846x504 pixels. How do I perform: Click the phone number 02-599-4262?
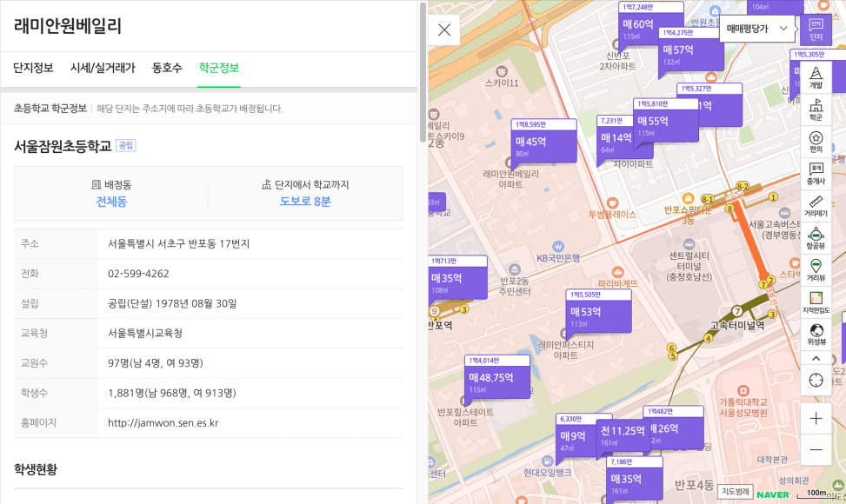(x=138, y=274)
